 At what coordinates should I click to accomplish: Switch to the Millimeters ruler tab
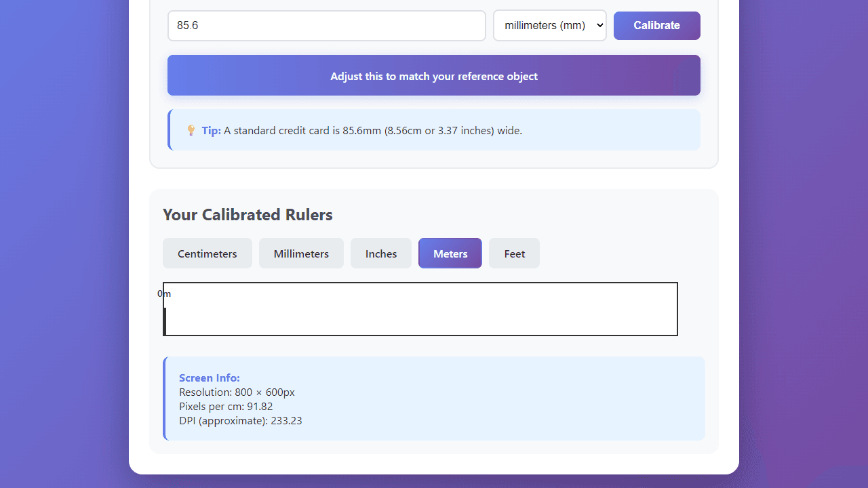(x=301, y=253)
